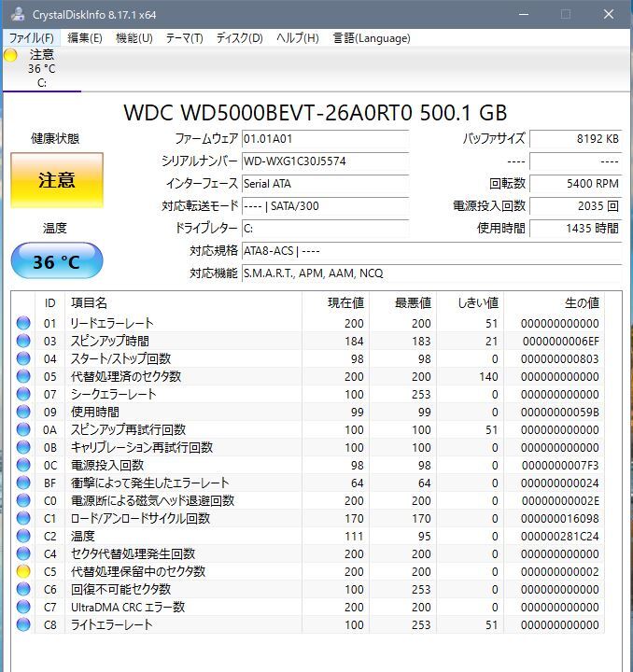Click the blue status icon for row BF
This screenshot has height=672, width=633.
23,483
